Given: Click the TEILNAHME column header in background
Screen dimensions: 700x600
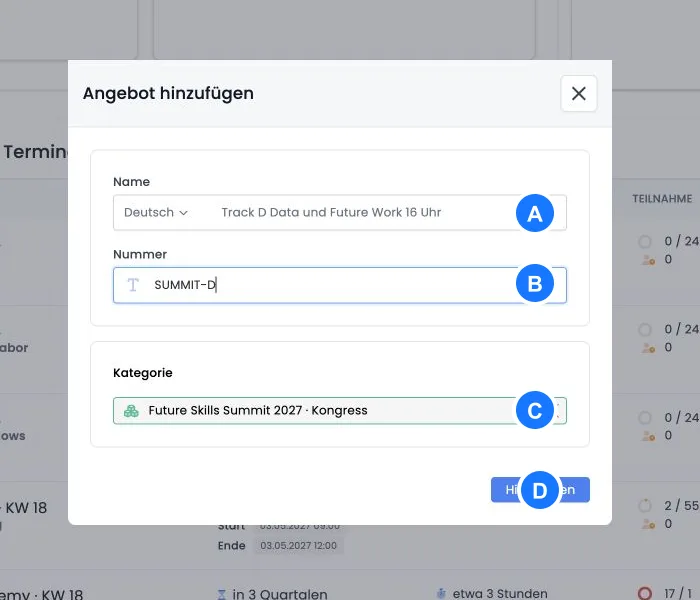Looking at the screenshot, I should coord(662,199).
